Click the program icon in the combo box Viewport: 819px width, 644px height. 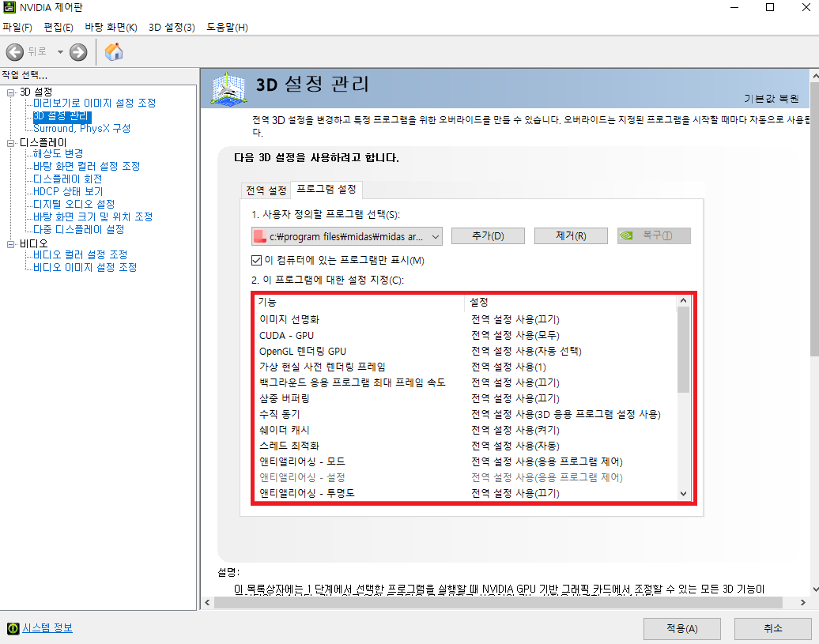tap(259, 236)
